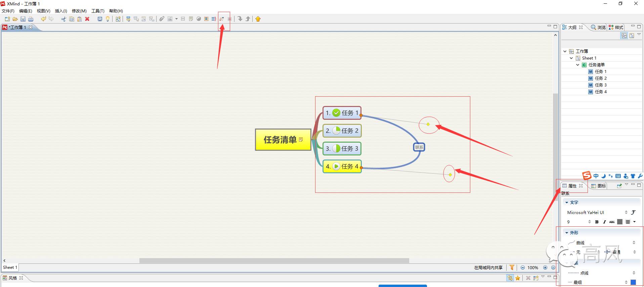
Task: Open the 曲线 line shape selector
Action: click(x=601, y=243)
